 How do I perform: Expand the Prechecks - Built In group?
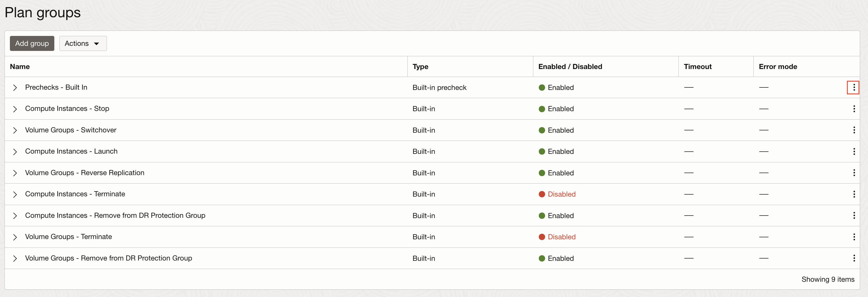15,87
